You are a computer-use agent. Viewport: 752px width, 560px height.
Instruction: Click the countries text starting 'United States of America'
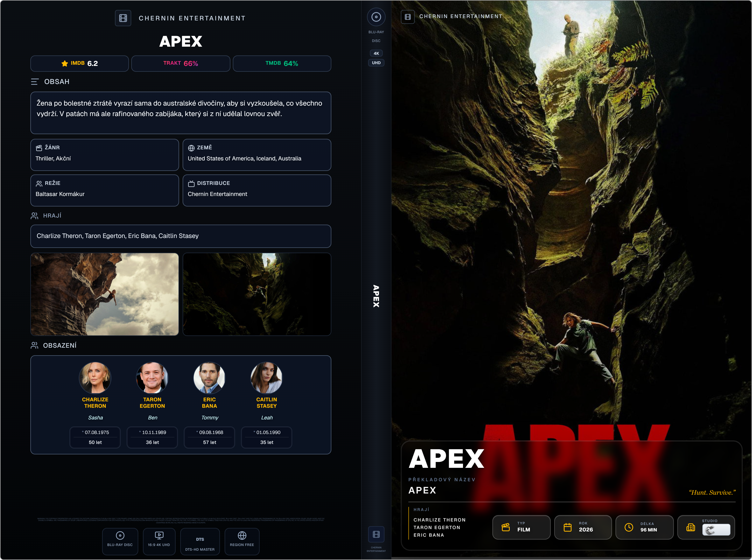244,158
